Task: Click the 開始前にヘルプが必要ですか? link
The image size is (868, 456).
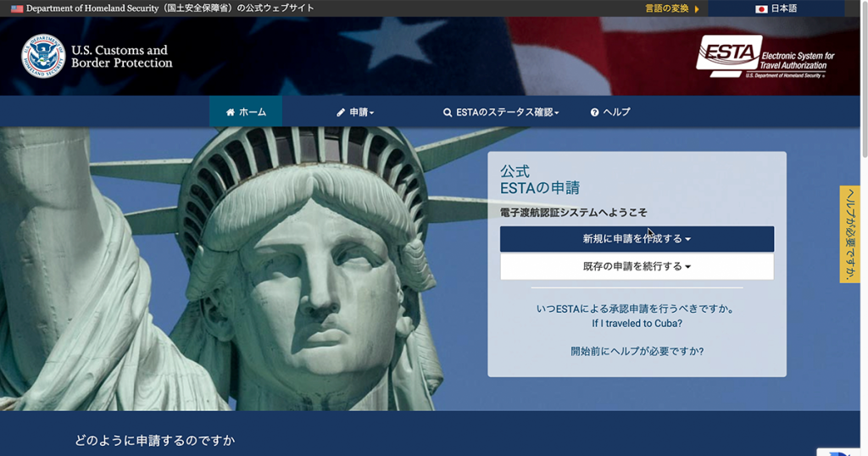Action: [x=637, y=351]
